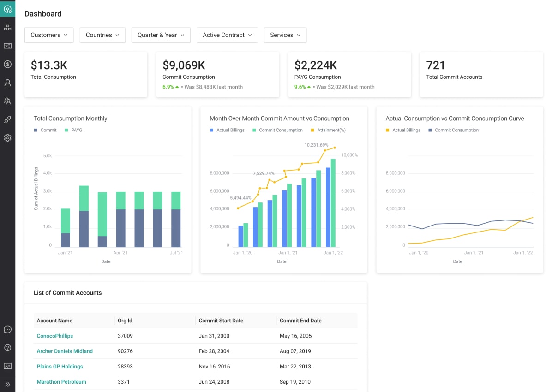Open the ConocoPhillips account link

tap(55, 336)
